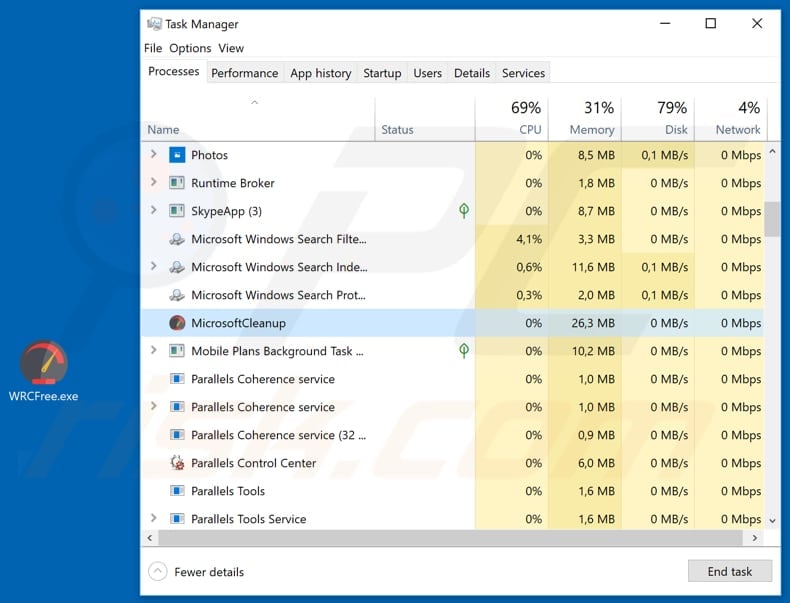Expand Microsoft Windows Search Indexer group
790x603 pixels.
[153, 266]
